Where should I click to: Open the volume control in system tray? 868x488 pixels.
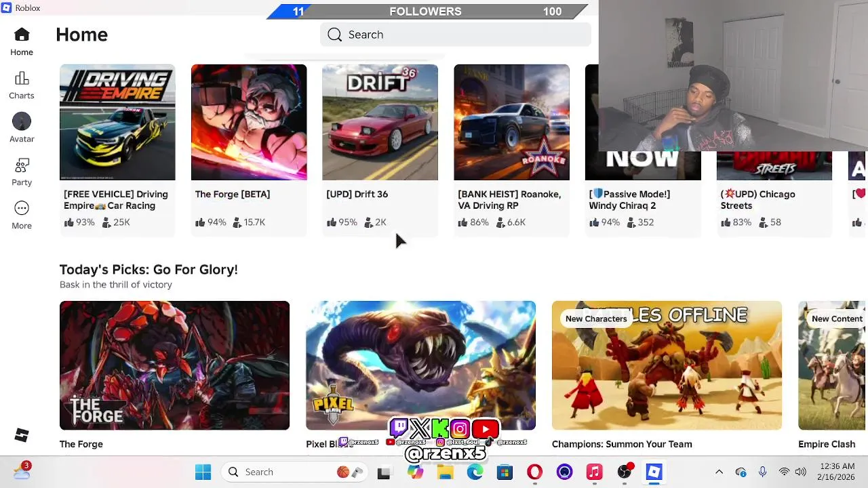pos(800,472)
